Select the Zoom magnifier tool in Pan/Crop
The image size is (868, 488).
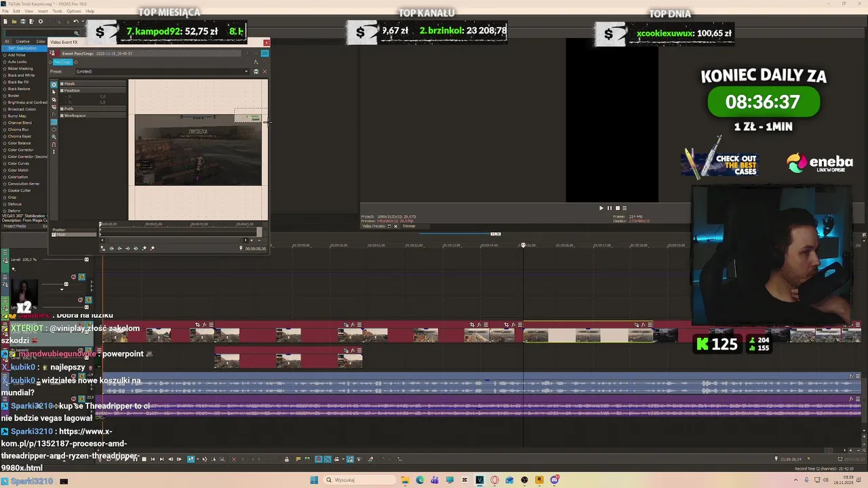[x=54, y=137]
